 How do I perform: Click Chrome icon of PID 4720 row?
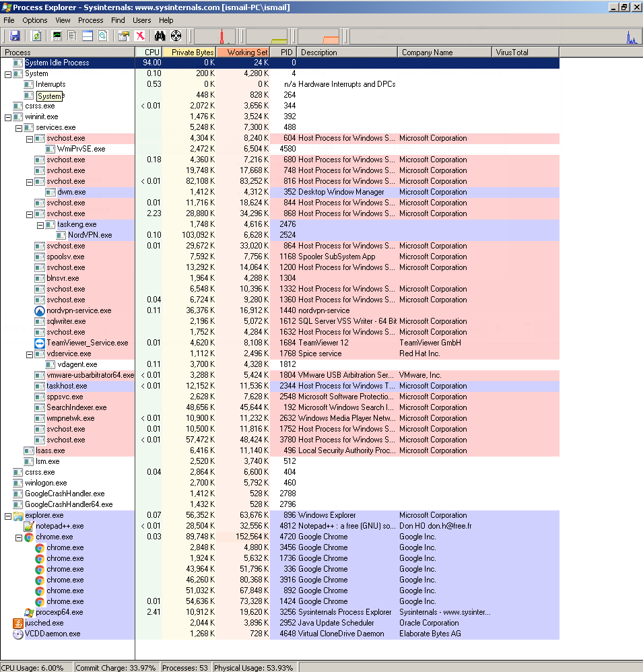tap(29, 537)
